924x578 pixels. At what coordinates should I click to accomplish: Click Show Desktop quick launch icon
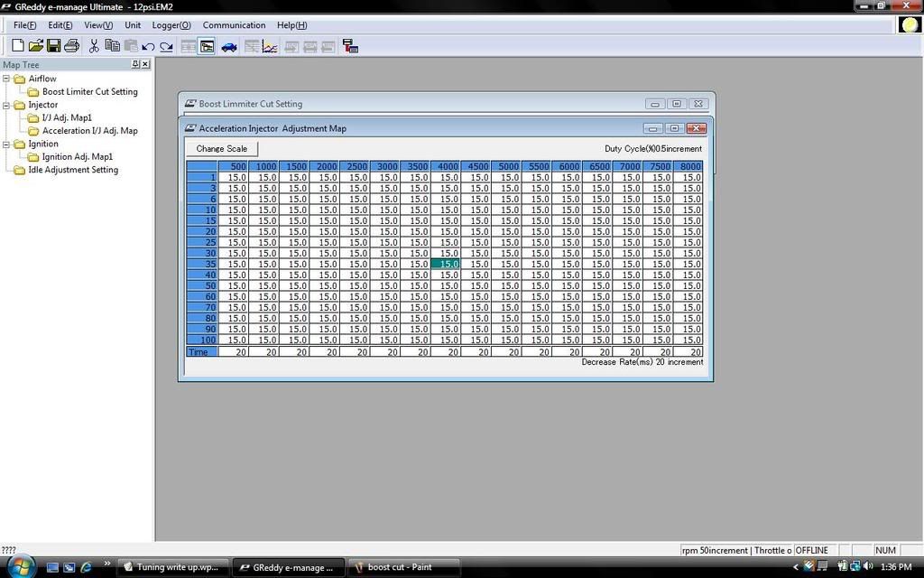tap(52, 567)
